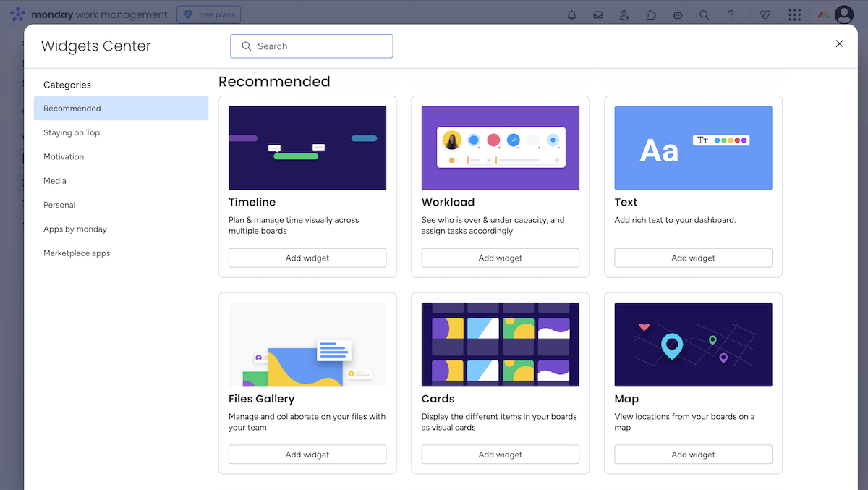Open the apps marketplace puzzle icon
Viewport: 868px width, 490px height.
pos(651,14)
